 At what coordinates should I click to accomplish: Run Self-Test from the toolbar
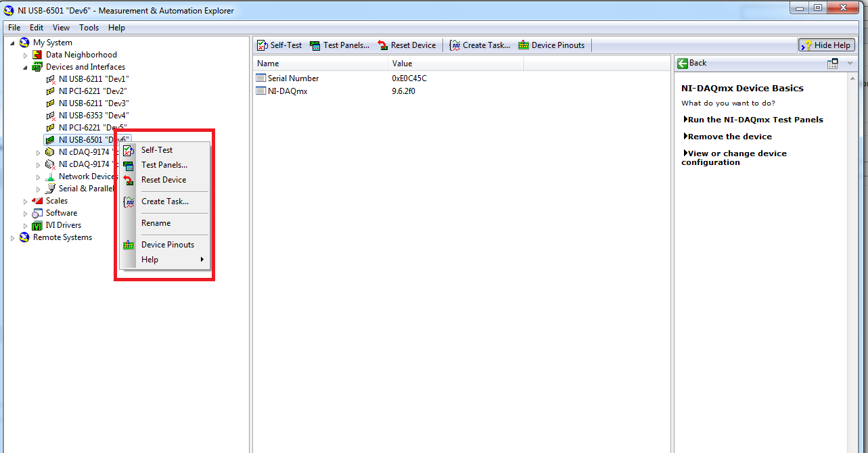click(x=279, y=45)
